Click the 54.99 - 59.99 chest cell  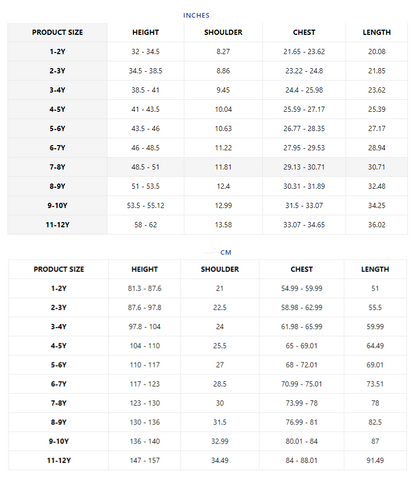point(302,288)
